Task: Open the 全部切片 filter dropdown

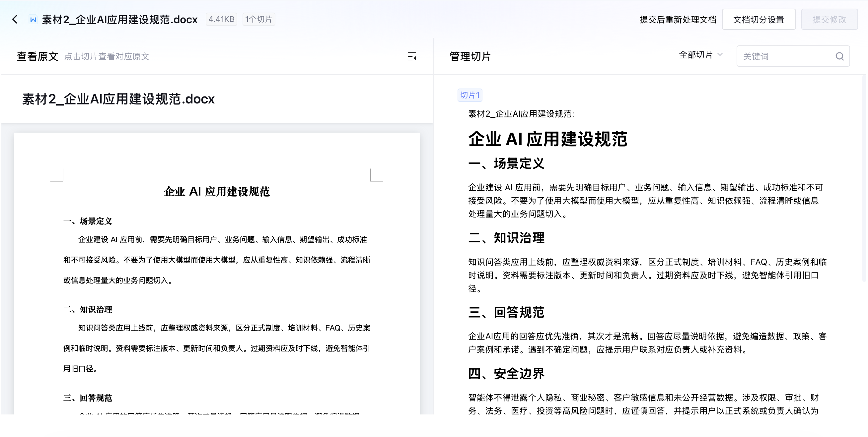Action: click(x=700, y=55)
